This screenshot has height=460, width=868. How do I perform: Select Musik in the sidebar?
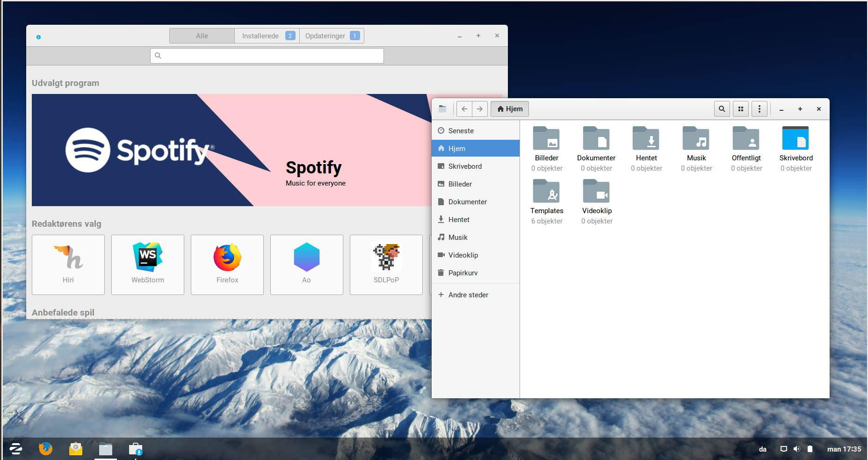point(476,237)
